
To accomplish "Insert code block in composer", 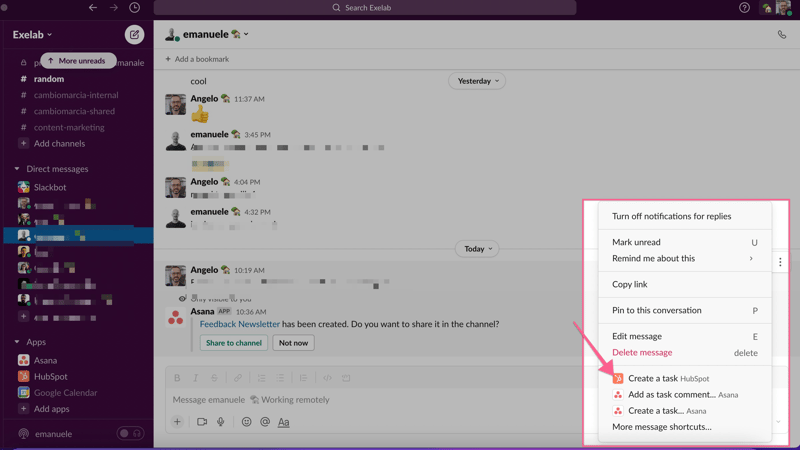I will pyautogui.click(x=346, y=378).
